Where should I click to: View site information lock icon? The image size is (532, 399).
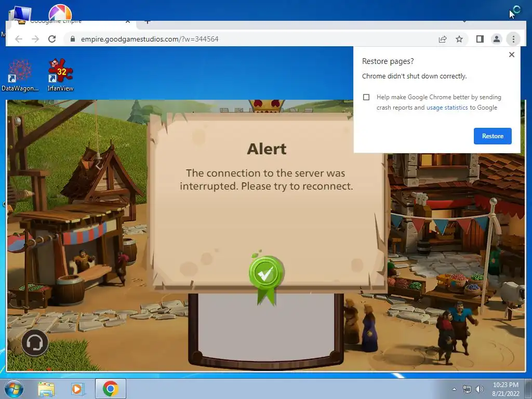tap(72, 39)
